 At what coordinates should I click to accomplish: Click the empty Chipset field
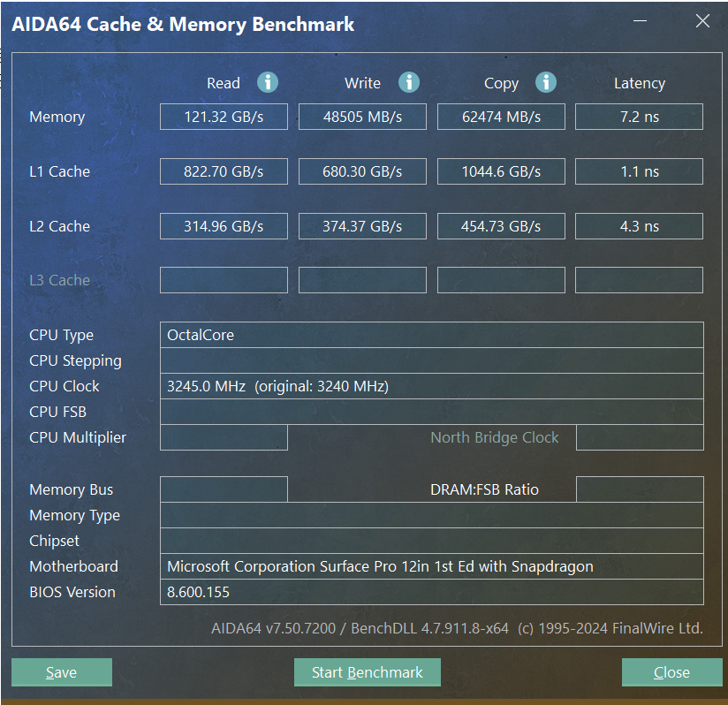(x=432, y=541)
